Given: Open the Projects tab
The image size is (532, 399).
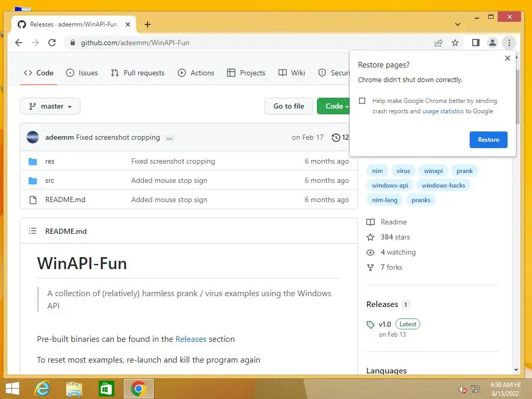Looking at the screenshot, I should 246,73.
